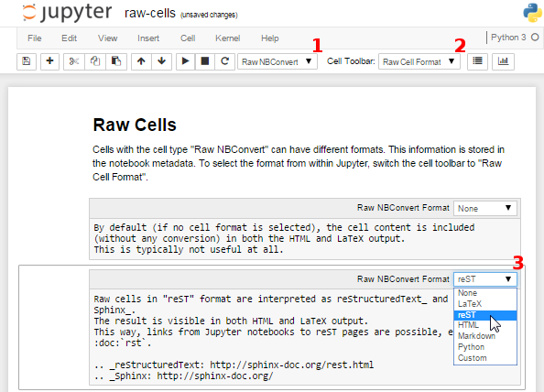This screenshot has height=392, width=544.
Task: Click the unsaved changes status text
Action: point(209,15)
